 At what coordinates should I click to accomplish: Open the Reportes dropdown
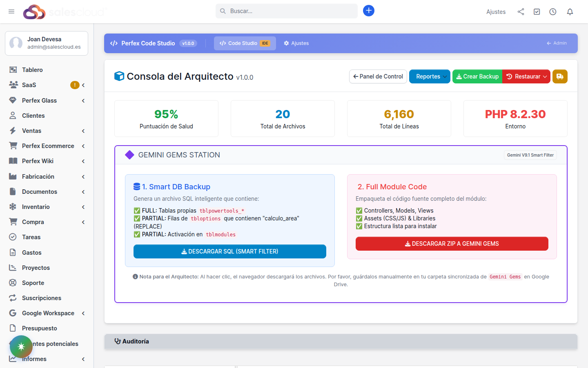pos(430,76)
